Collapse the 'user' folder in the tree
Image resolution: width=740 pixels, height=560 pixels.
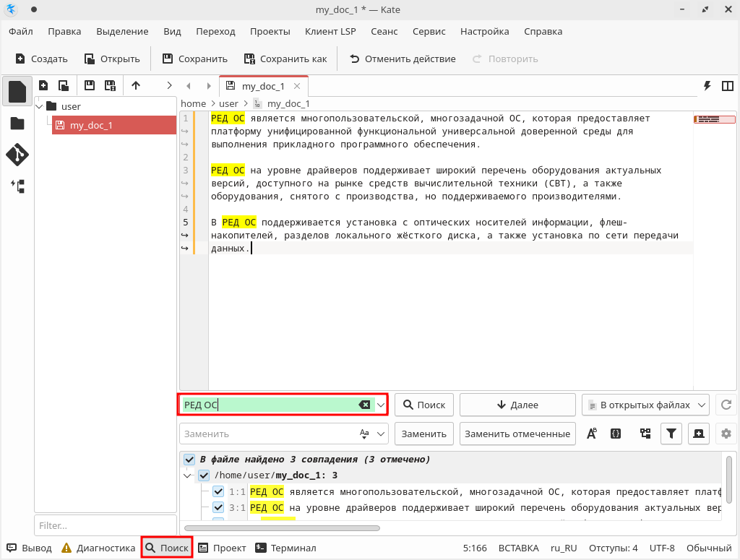point(40,107)
